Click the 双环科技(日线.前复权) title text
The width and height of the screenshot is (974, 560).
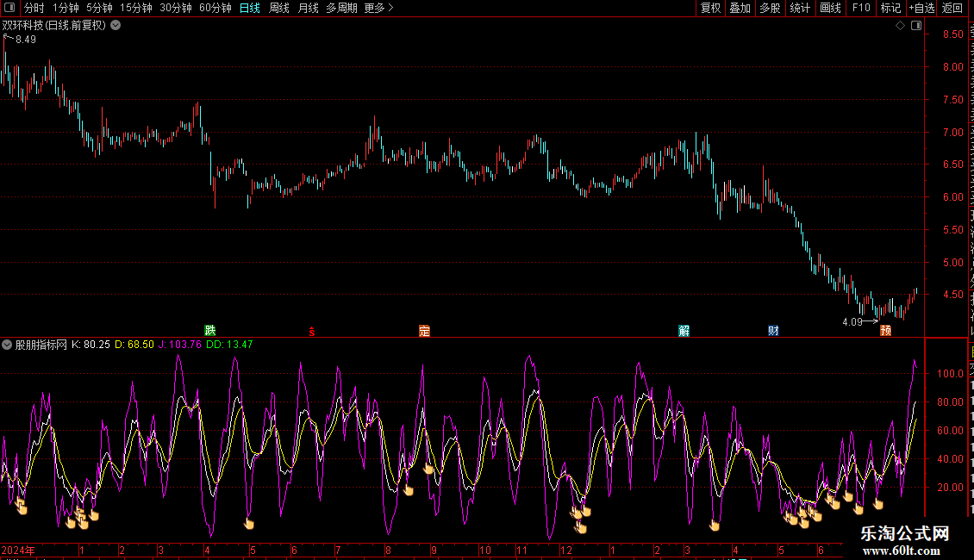[x=54, y=25]
